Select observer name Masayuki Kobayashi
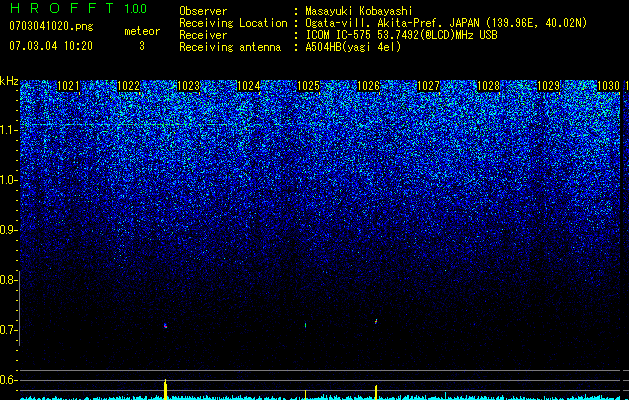The height and width of the screenshot is (400, 629). pyautogui.click(x=359, y=12)
